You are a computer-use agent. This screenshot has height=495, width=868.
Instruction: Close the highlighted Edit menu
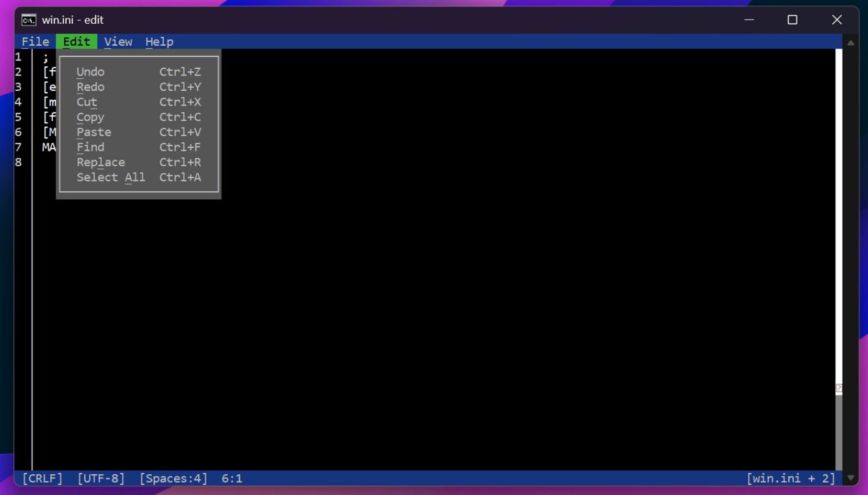click(x=76, y=41)
